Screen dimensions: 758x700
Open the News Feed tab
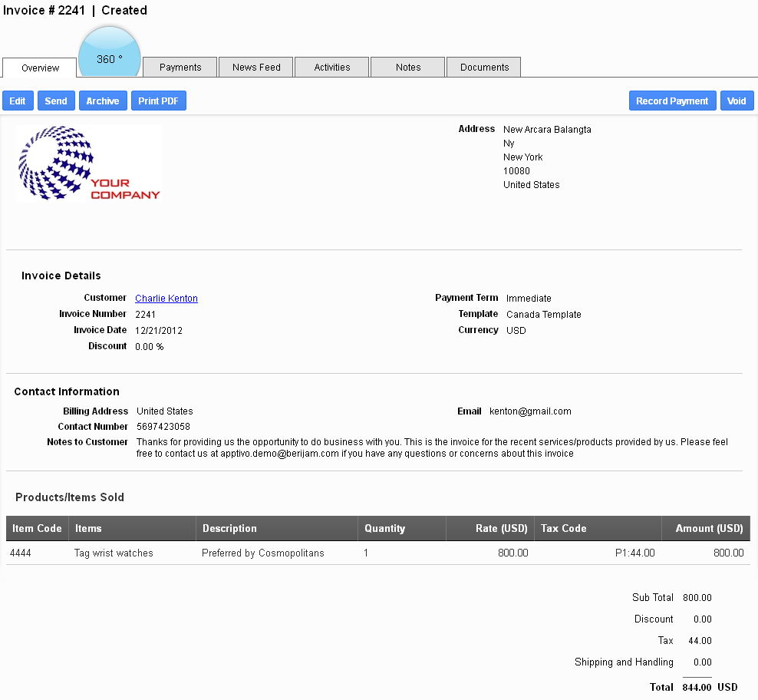click(255, 67)
